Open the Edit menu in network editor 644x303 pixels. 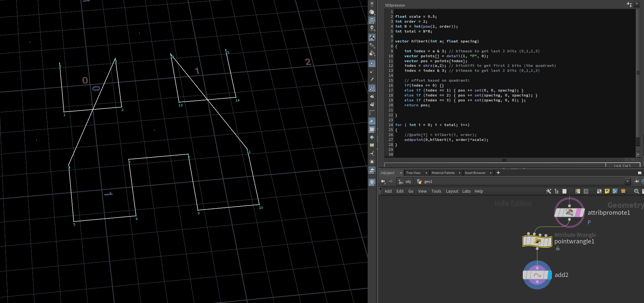point(400,191)
